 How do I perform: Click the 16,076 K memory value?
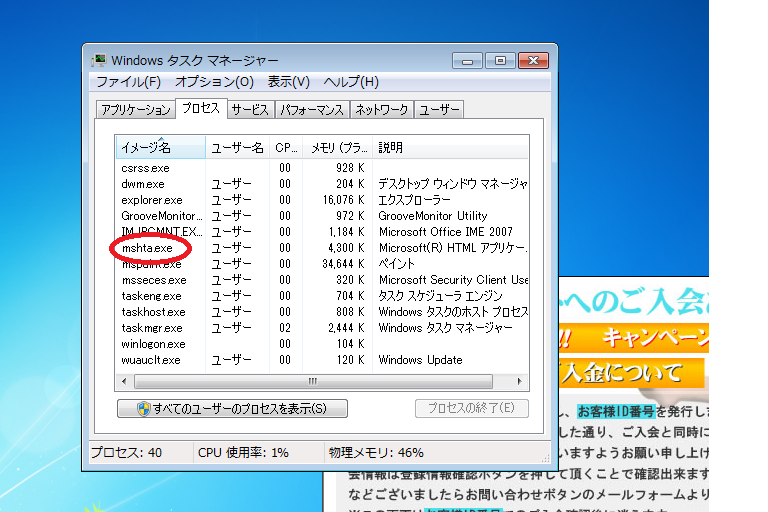click(x=343, y=200)
